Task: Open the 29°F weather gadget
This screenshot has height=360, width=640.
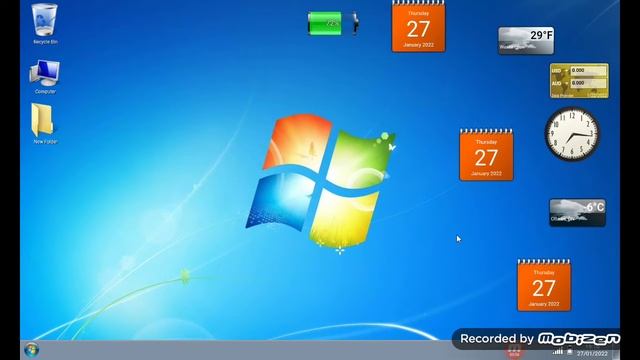Action: [x=526, y=40]
